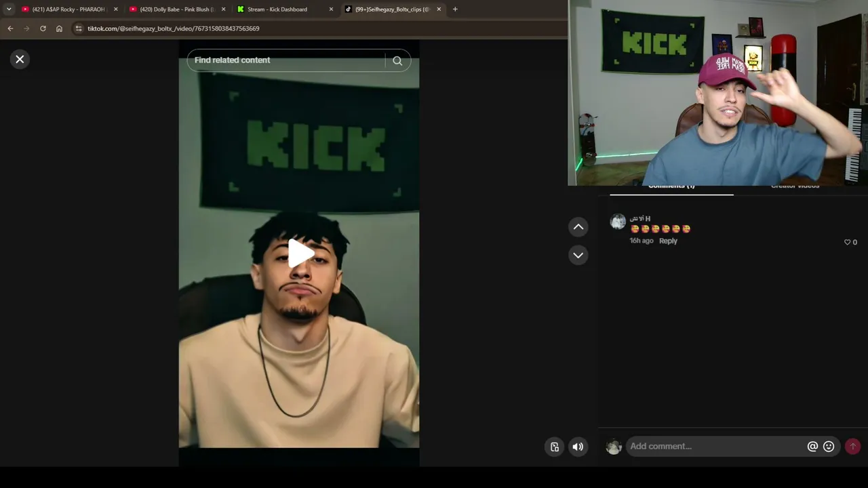868x488 pixels.
Task: Open the emoji picker in comment box
Action: [x=829, y=446]
